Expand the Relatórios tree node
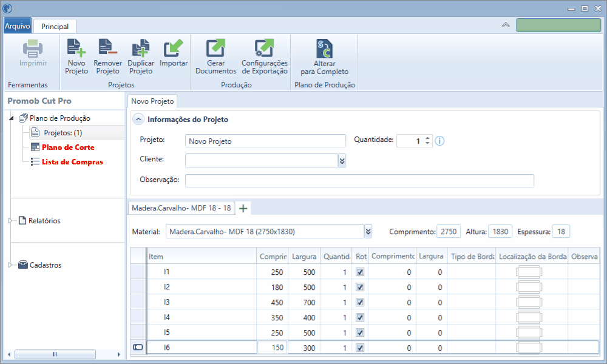The image size is (607, 364). pyautogui.click(x=10, y=220)
